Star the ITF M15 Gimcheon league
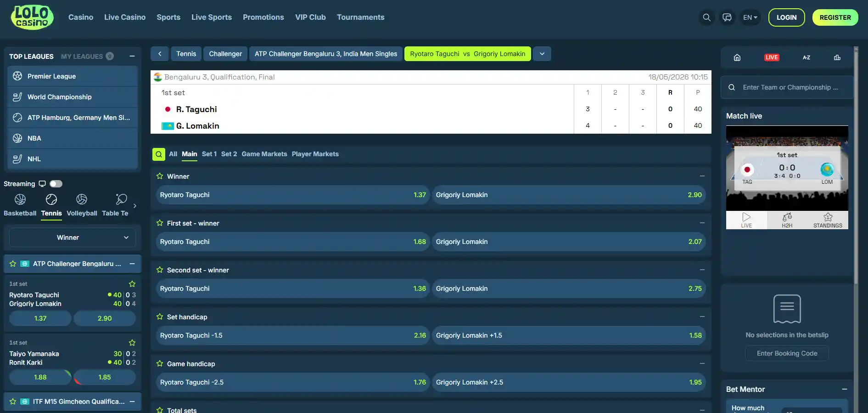The height and width of the screenshot is (413, 868). pyautogui.click(x=13, y=402)
